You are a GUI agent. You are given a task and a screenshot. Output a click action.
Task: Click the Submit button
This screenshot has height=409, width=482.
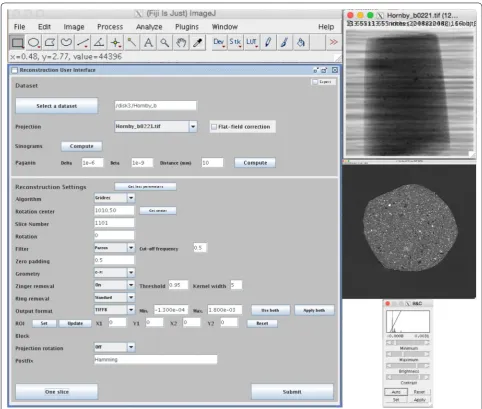(292, 392)
